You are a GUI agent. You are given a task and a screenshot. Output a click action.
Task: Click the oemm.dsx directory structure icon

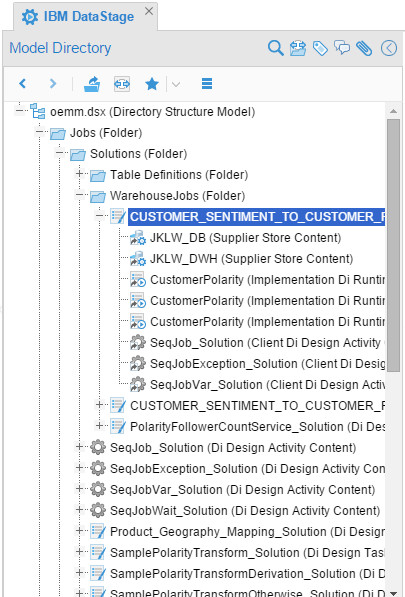point(38,112)
